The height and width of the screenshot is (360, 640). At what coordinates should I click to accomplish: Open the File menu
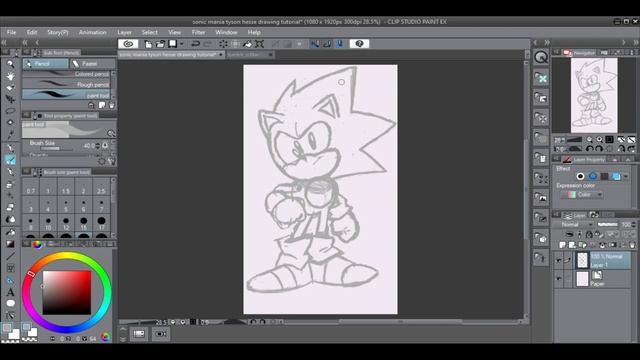11,32
